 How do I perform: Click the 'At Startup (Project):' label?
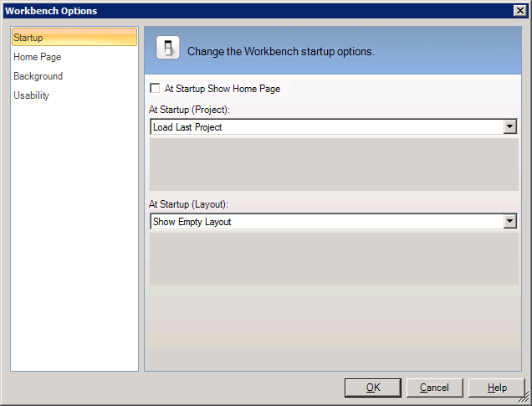coord(189,110)
